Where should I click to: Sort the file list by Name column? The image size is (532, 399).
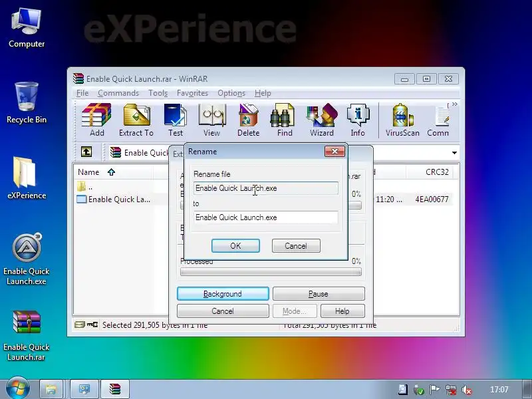[x=113, y=172]
